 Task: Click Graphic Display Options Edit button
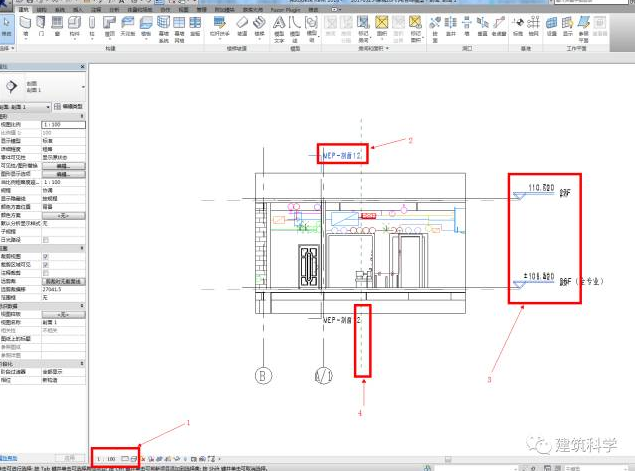coord(64,174)
